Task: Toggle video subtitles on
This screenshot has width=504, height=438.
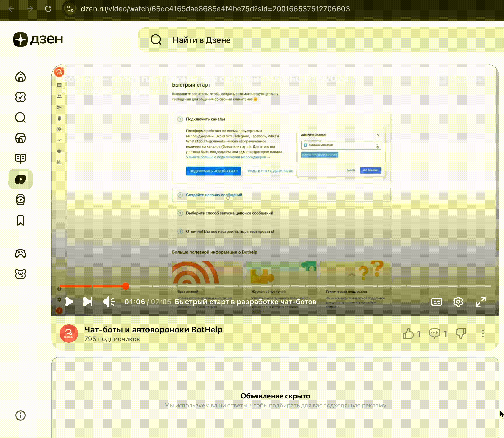Action: click(436, 302)
